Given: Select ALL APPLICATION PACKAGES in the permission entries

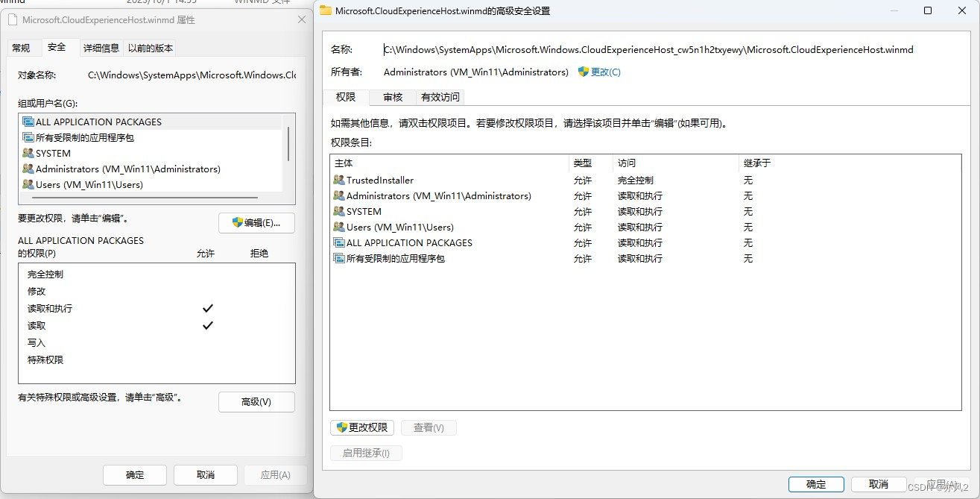Looking at the screenshot, I should coord(645,242).
